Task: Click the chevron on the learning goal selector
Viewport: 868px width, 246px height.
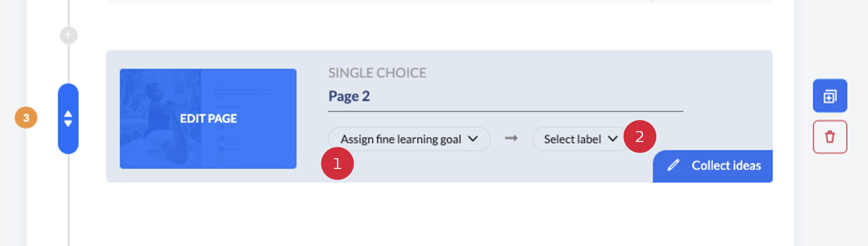Action: (x=473, y=139)
